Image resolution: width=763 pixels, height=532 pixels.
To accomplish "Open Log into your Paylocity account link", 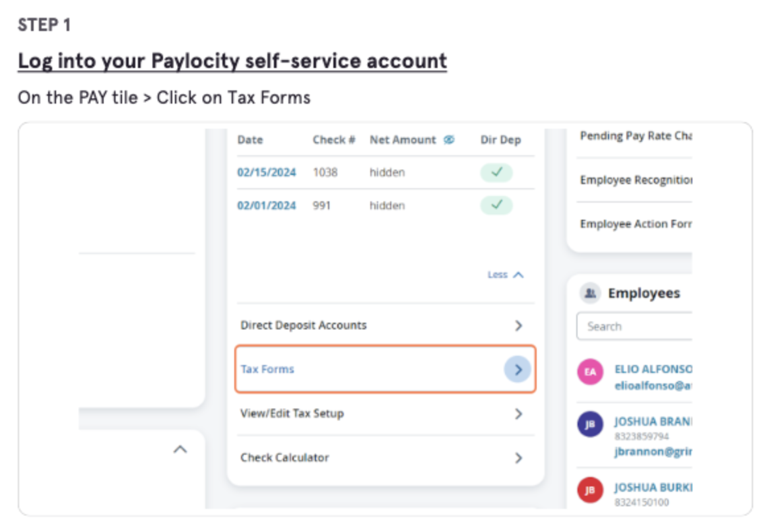I will (232, 61).
